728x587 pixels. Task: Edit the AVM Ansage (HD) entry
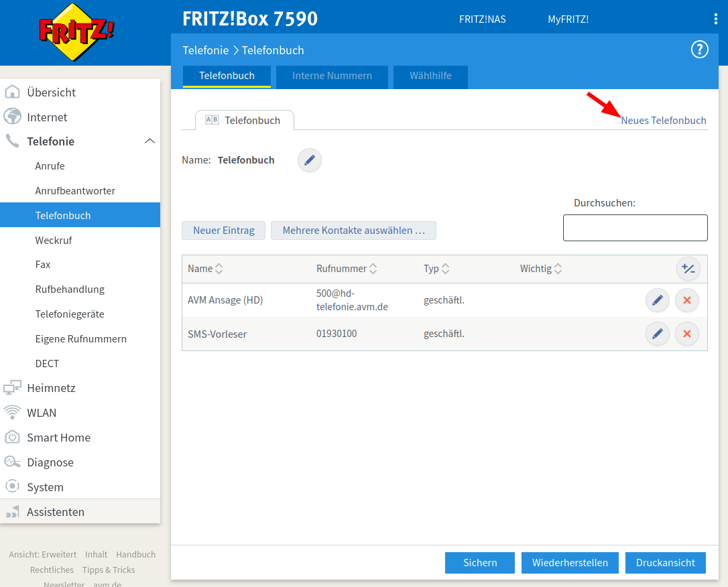tap(657, 300)
